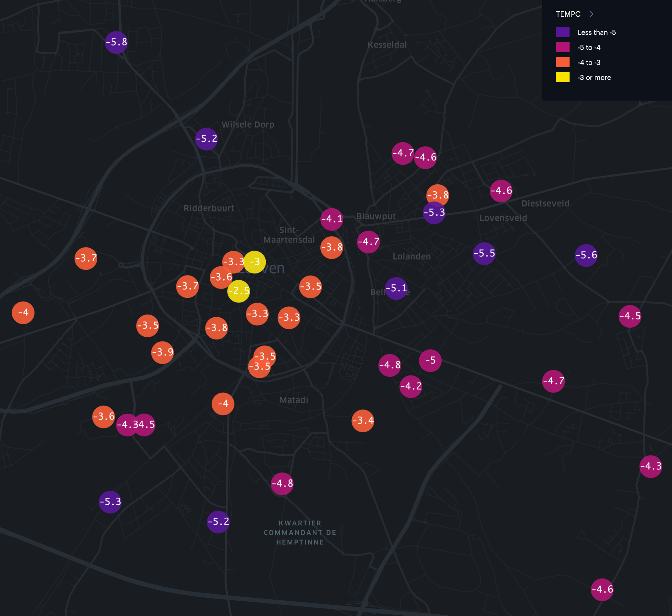Image resolution: width=672 pixels, height=616 pixels.
Task: Click the orange '-4 to -3' swatch
Action: 562,62
